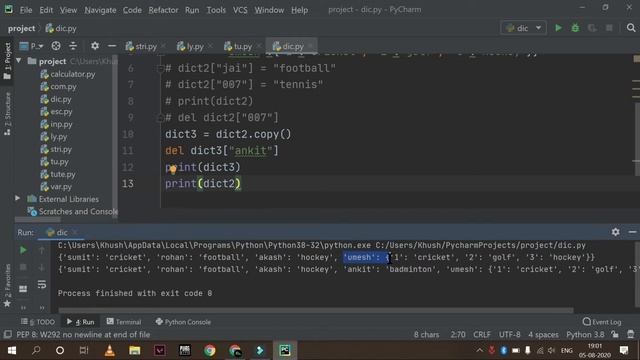Image resolution: width=640 pixels, height=360 pixels.
Task: Open the Refactor menu
Action: coord(163,10)
